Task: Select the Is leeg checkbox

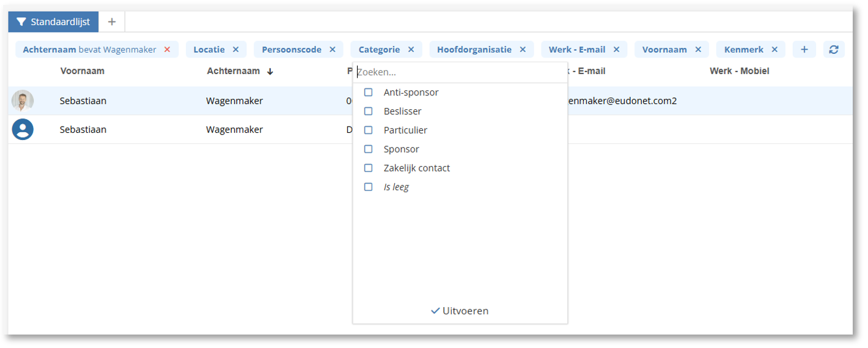Action: [x=369, y=187]
